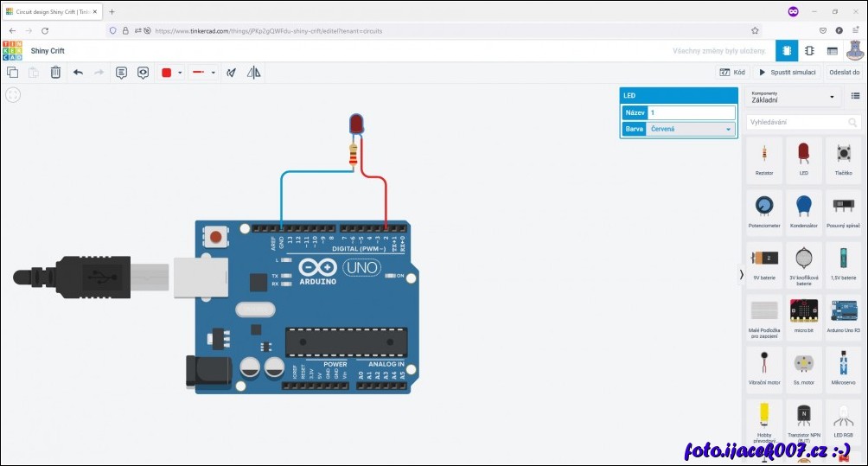Delete selection with the trash icon

(55, 73)
